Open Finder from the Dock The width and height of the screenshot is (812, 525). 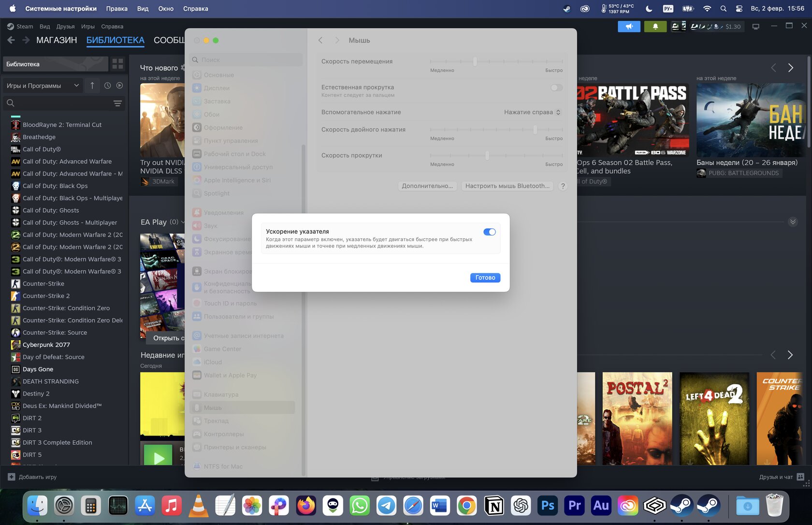click(x=37, y=506)
